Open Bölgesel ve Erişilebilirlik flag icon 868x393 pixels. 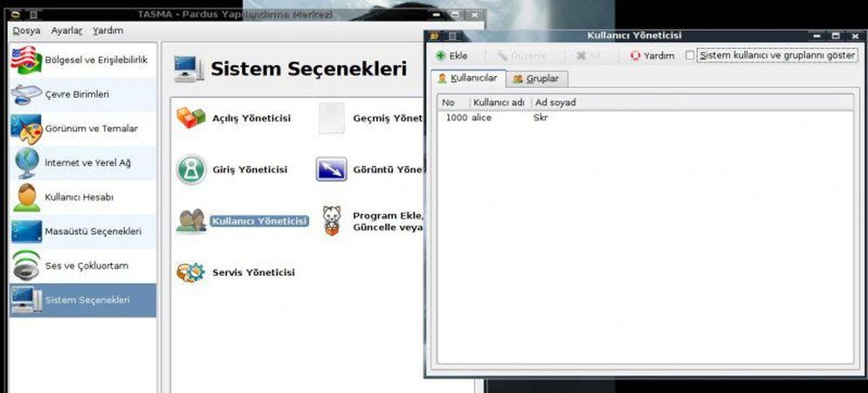click(x=25, y=59)
